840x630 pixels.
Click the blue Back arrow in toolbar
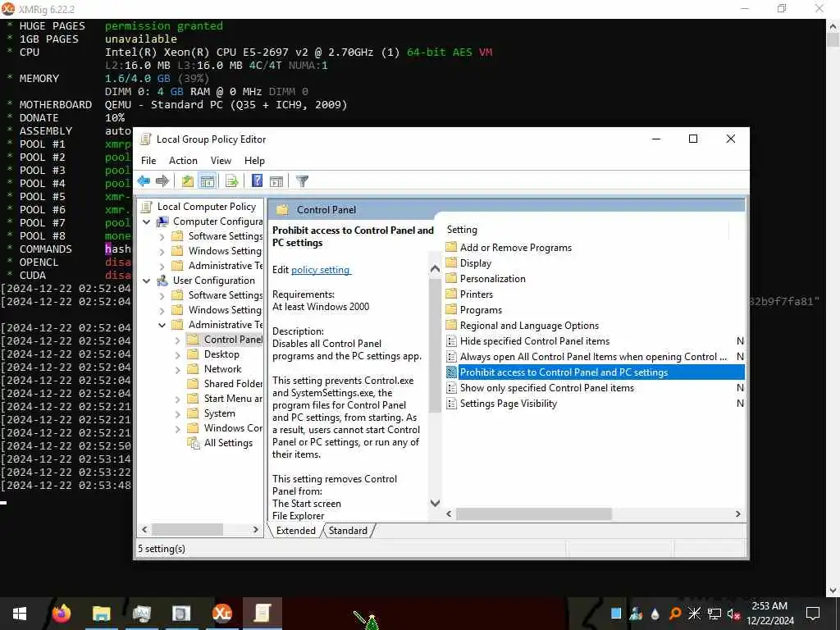pyautogui.click(x=144, y=181)
